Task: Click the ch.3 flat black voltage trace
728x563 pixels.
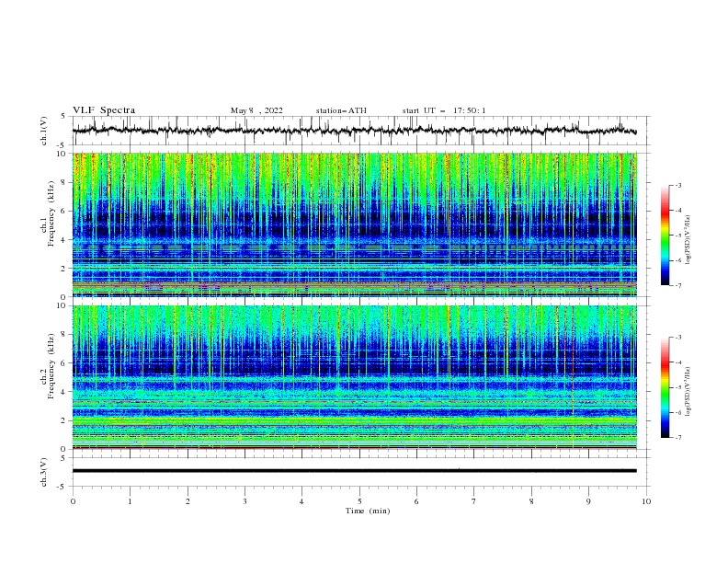Action: point(354,471)
